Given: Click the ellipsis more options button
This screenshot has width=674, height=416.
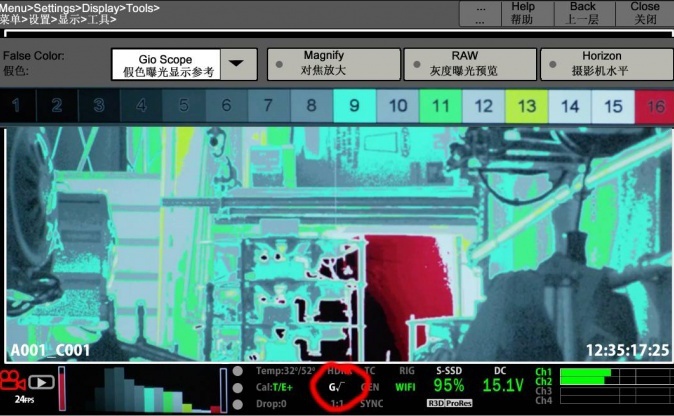Looking at the screenshot, I should pos(480,13).
